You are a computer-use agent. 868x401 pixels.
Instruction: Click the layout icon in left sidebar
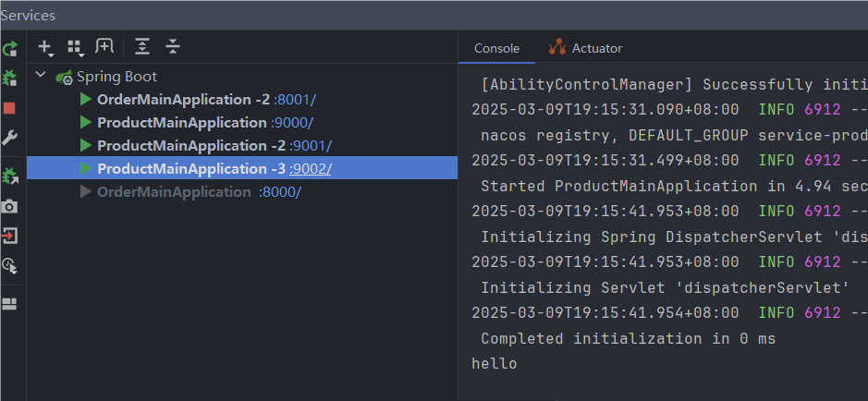pyautogui.click(x=9, y=303)
